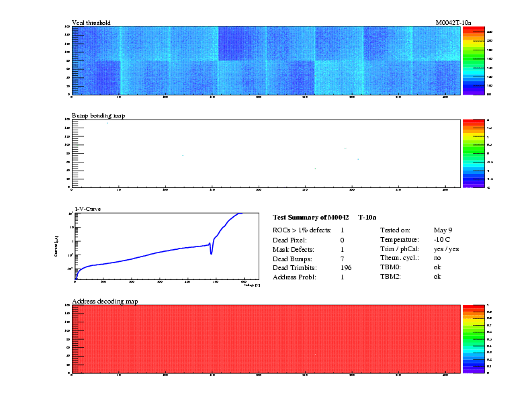This screenshot has height=411, width=532.
Task: Click the TBM2 status ok
Action: click(437, 277)
